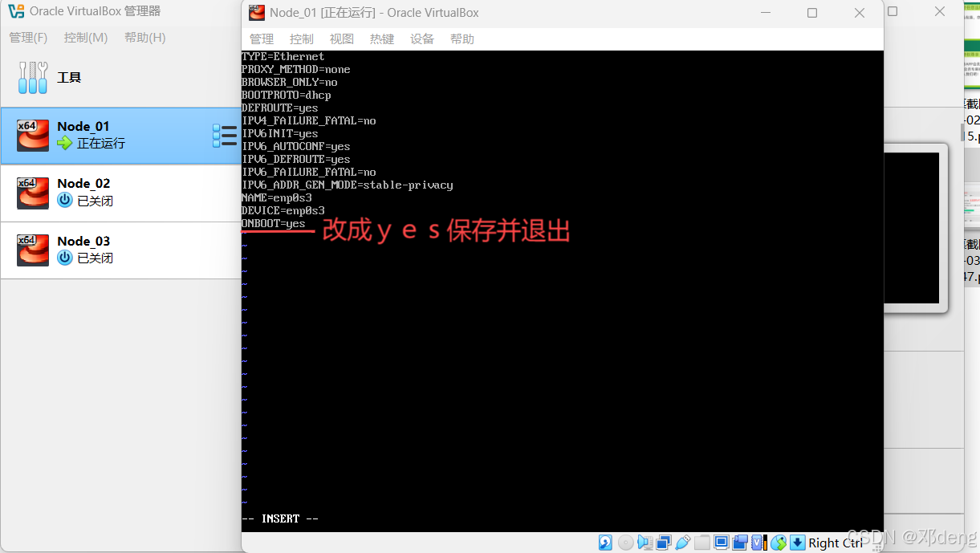
Task: Click the DEVICE=enp0s3 line in terminal
Action: pyautogui.click(x=283, y=210)
